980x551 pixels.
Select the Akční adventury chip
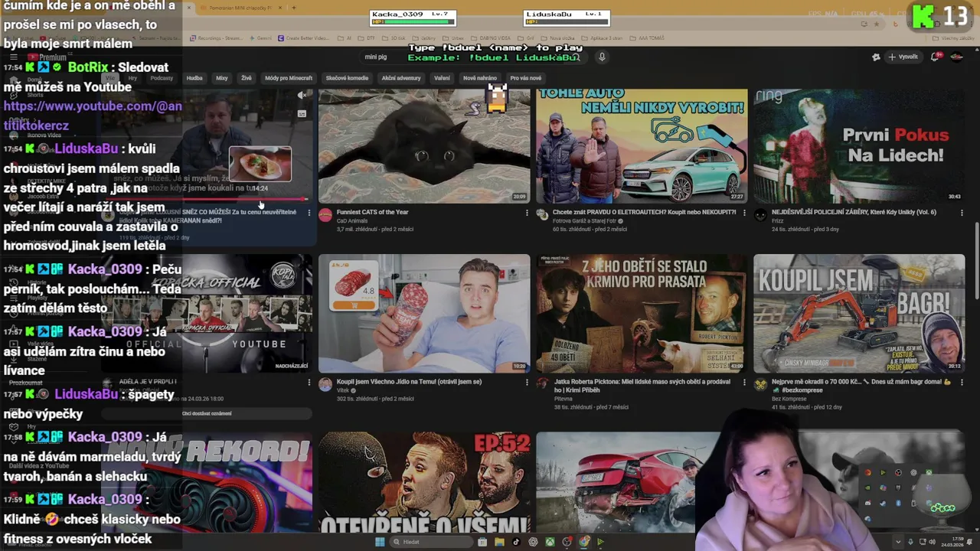(401, 78)
